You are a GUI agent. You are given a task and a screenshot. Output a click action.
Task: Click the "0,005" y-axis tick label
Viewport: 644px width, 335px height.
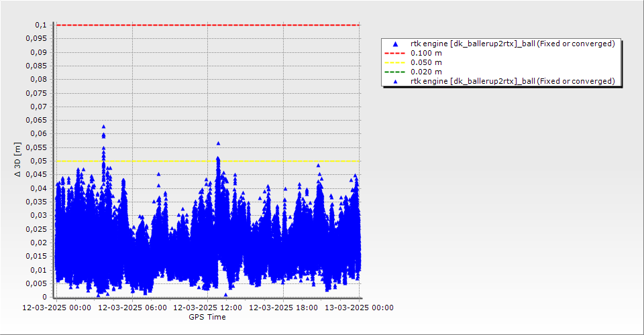(x=36, y=283)
